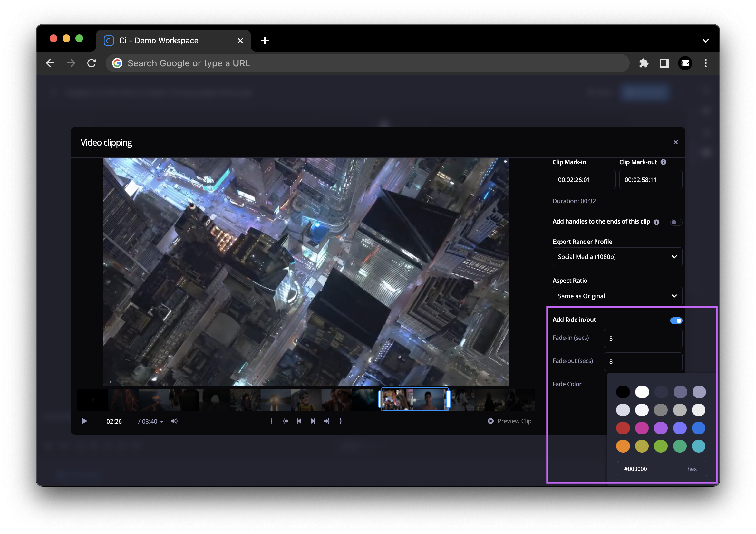Open the Aspect Ratio dropdown
Viewport: 756px width, 534px height.
click(x=617, y=296)
